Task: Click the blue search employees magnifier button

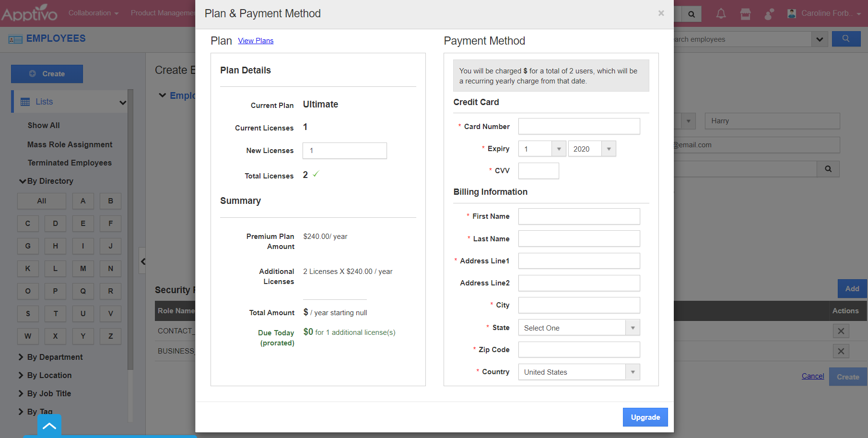Action: tap(846, 39)
